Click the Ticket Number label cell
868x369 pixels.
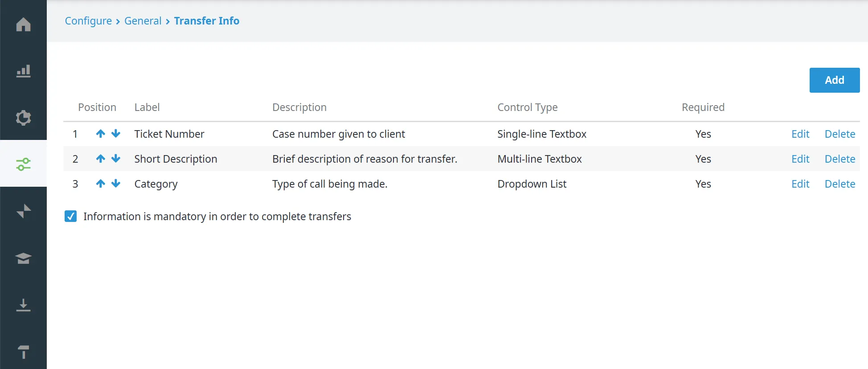[169, 134]
